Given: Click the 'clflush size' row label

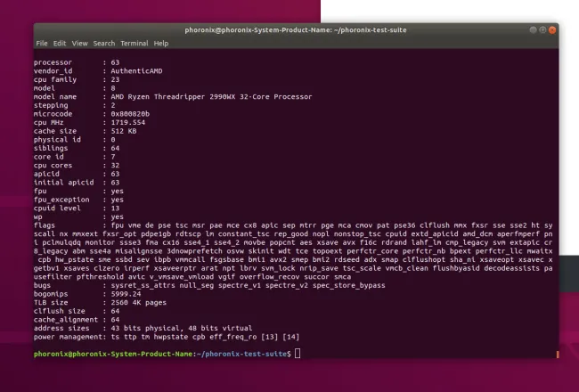Looking at the screenshot, I should [59, 311].
